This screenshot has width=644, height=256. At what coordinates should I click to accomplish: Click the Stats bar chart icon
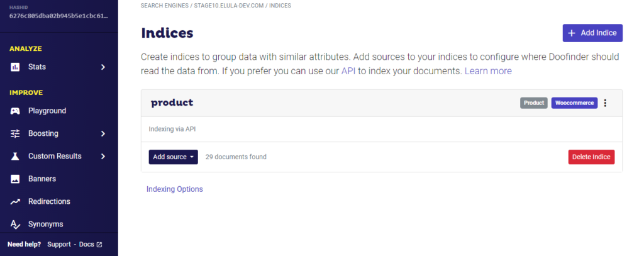click(x=15, y=67)
